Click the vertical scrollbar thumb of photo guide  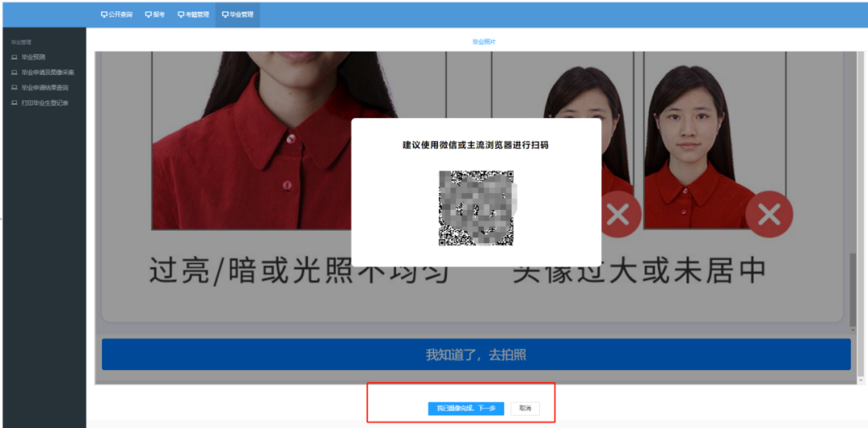click(853, 288)
